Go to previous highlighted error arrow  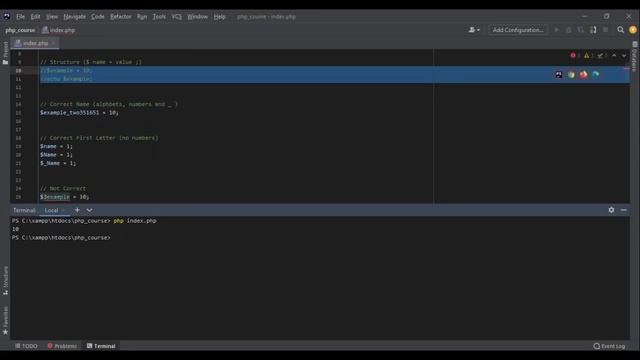coord(614,55)
